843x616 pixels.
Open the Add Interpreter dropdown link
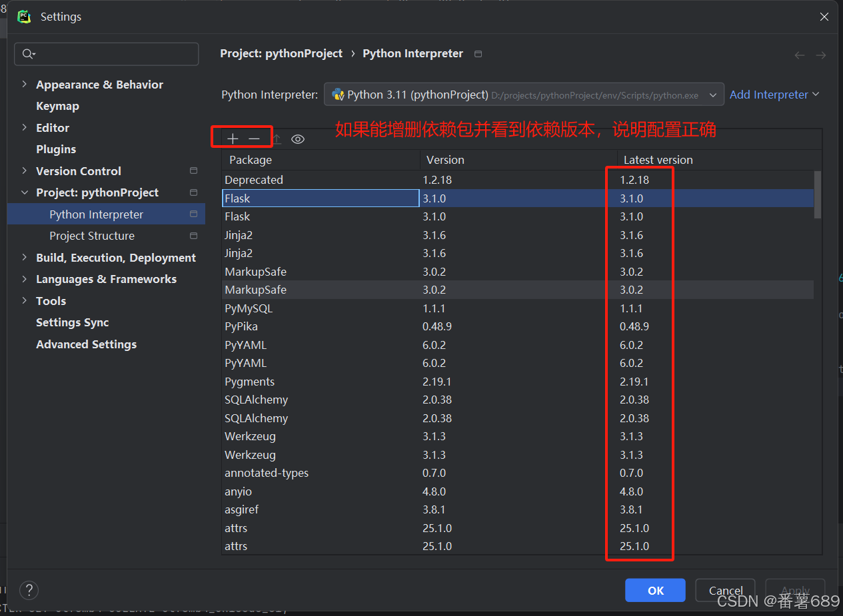[774, 95]
